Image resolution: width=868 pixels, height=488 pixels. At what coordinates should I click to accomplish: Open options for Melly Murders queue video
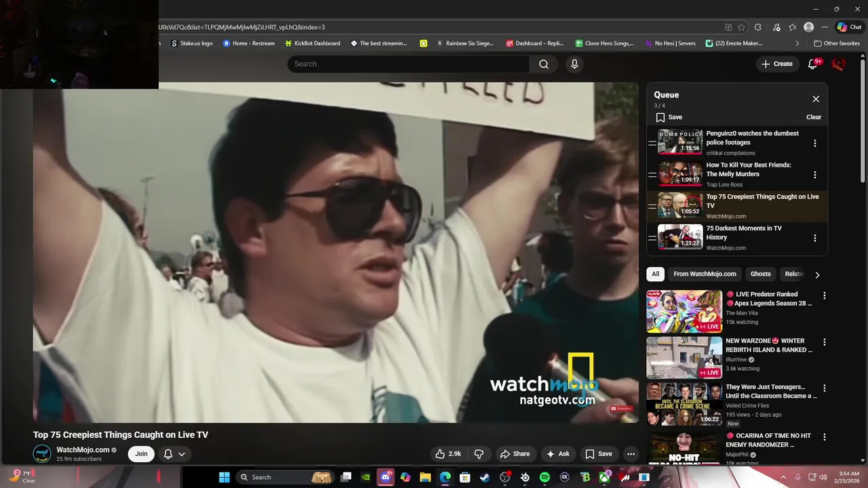[x=815, y=175]
